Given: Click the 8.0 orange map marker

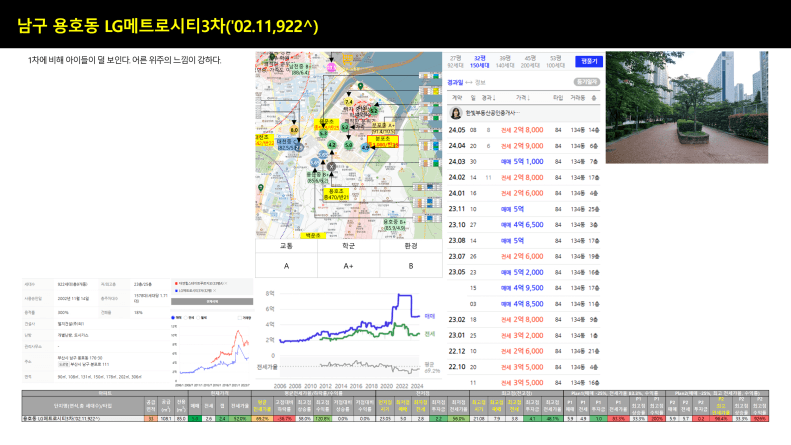Looking at the screenshot, I should tap(294, 130).
